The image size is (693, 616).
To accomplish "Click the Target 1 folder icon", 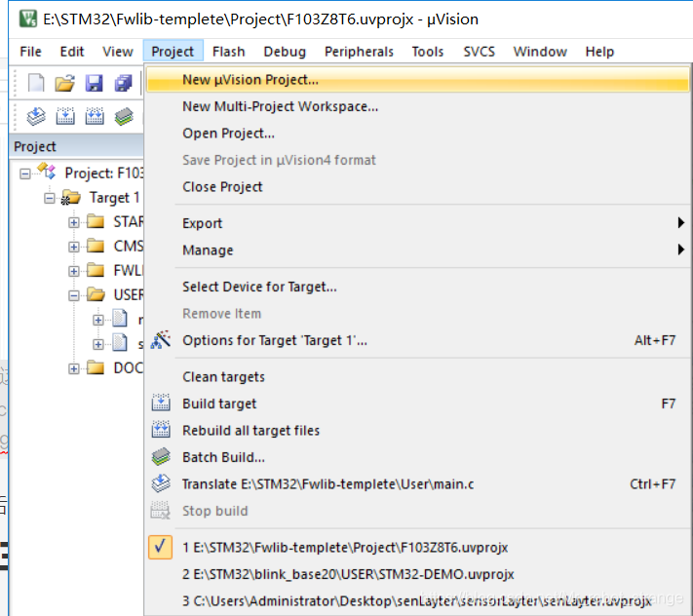I will point(71,198).
